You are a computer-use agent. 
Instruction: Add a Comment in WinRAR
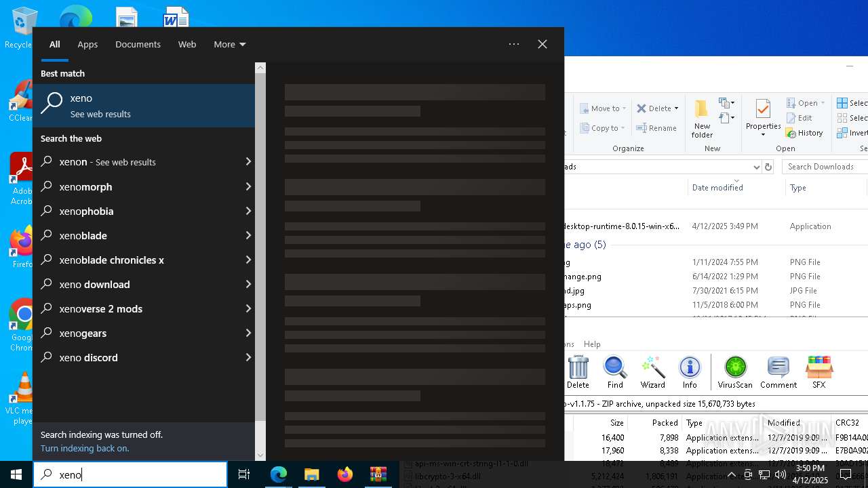pos(778,372)
